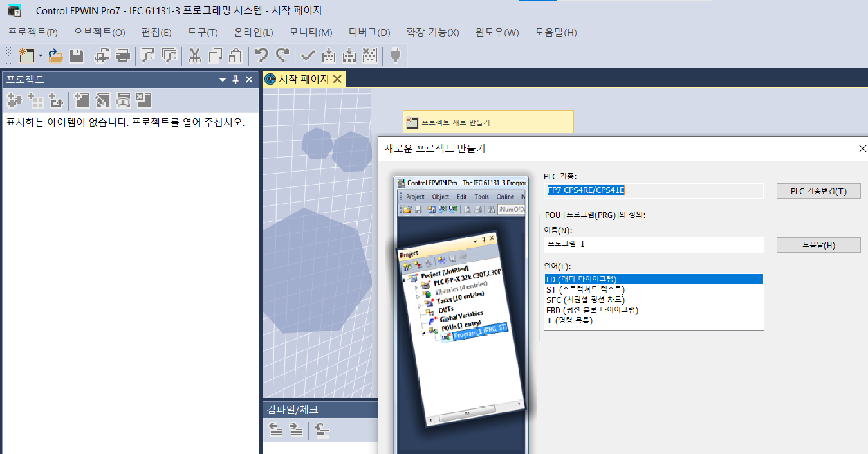This screenshot has height=454, width=868.
Task: Click the Print icon in toolbar
Action: [x=123, y=56]
